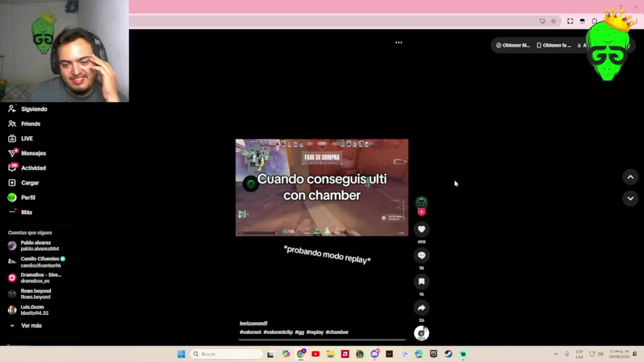
Task: Open Steam from the taskbar
Action: pyautogui.click(x=448, y=354)
